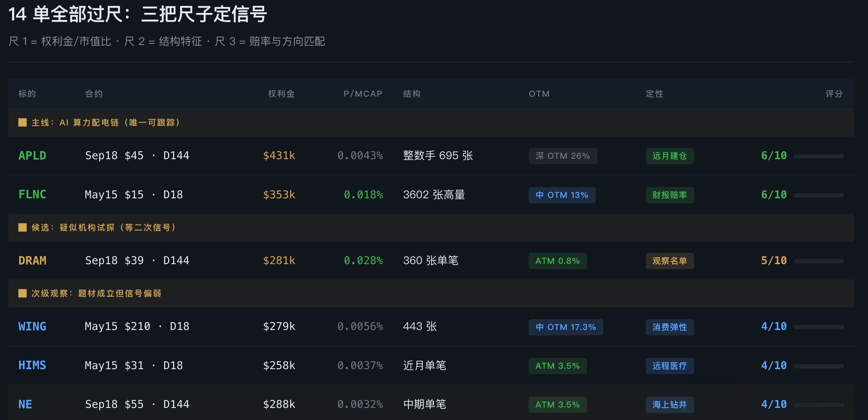Click the 海上钻井 tag on NE row
The width and height of the screenshot is (868, 420).
[x=669, y=405]
